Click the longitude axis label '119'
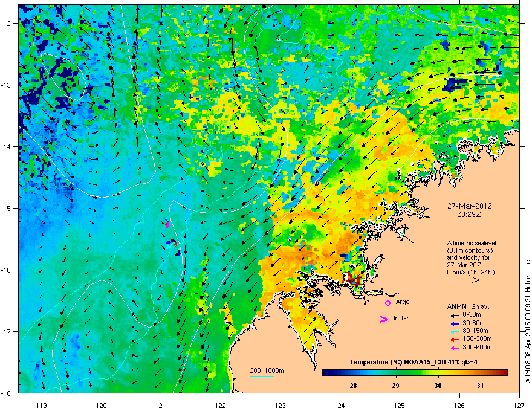532x411 pixels. click(42, 406)
